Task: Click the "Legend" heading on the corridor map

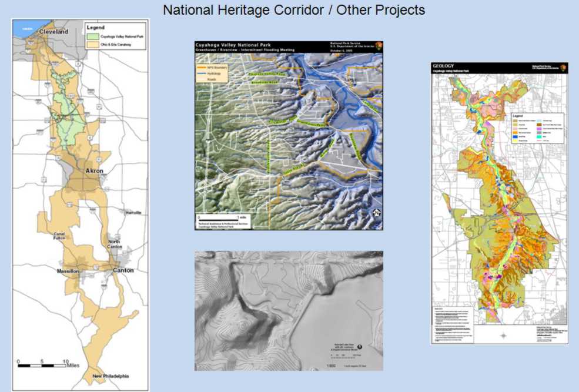Action: pyautogui.click(x=96, y=27)
